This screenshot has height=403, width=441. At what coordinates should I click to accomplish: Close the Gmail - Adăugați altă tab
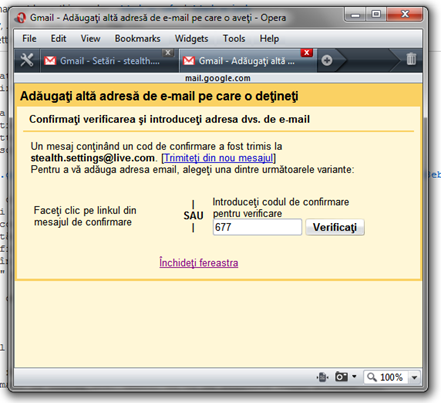tap(306, 52)
